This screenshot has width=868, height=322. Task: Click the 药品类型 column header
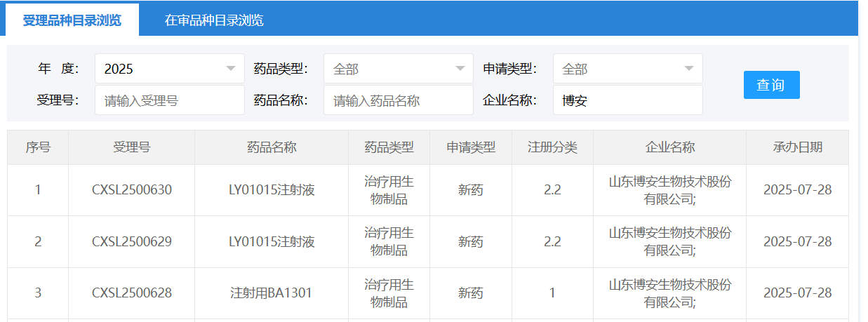click(389, 147)
